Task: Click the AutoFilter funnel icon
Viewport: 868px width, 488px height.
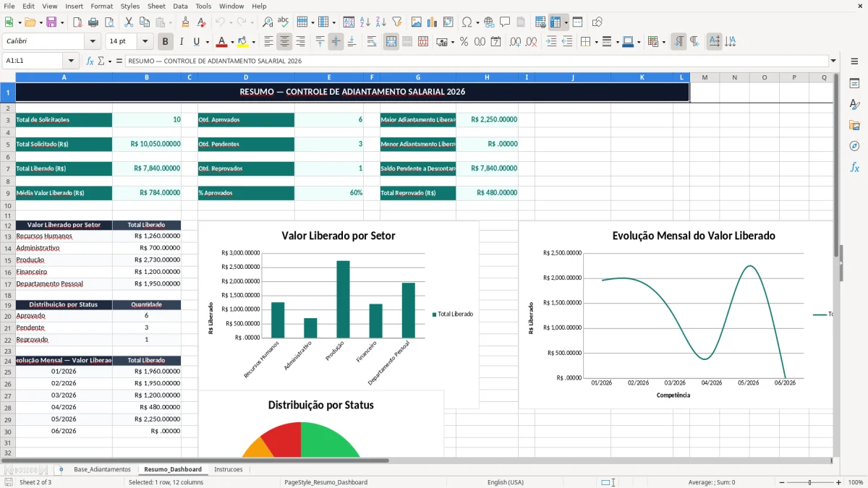Action: (397, 22)
